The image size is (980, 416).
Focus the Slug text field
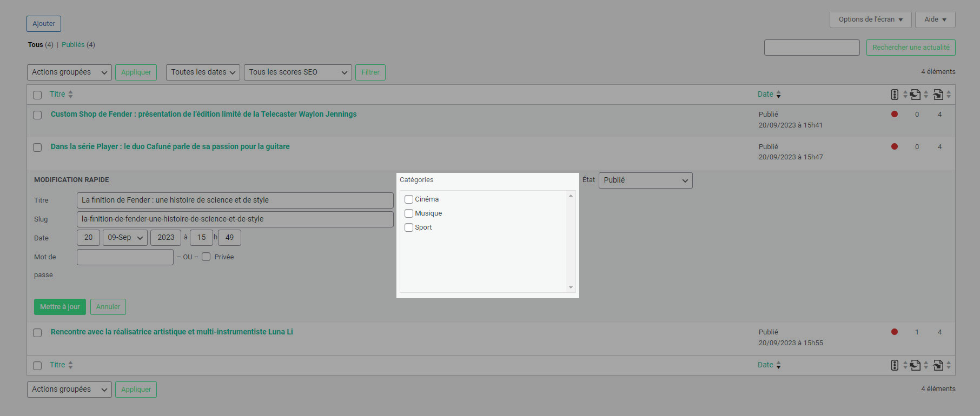235,219
